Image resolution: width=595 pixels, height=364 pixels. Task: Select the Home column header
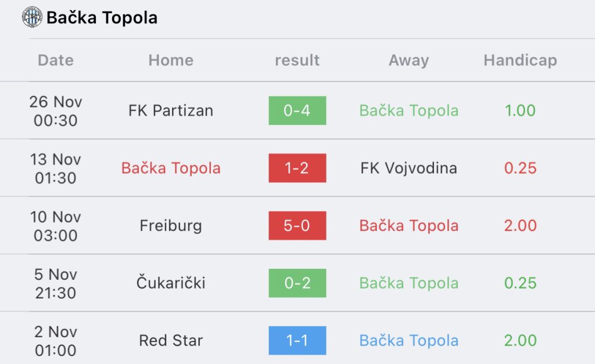171,60
